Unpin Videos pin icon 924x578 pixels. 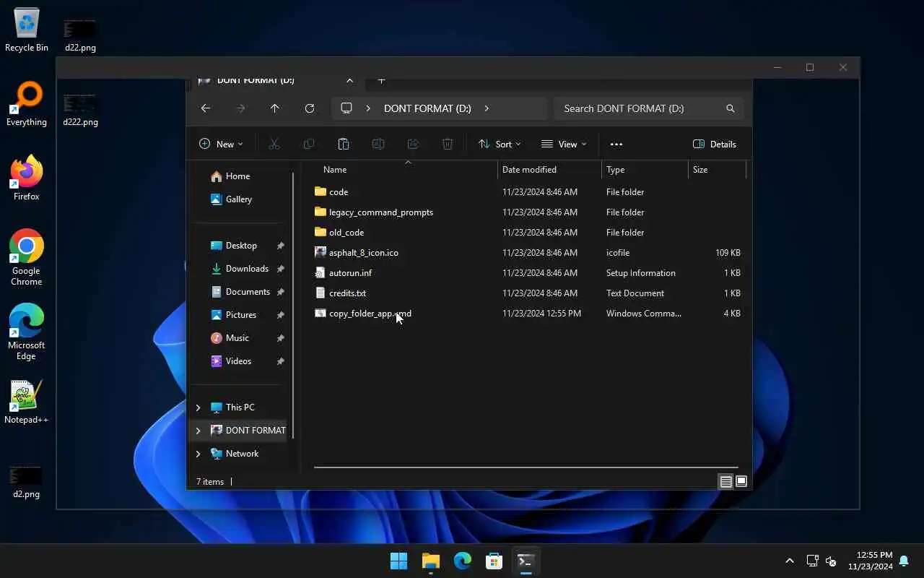(x=280, y=361)
